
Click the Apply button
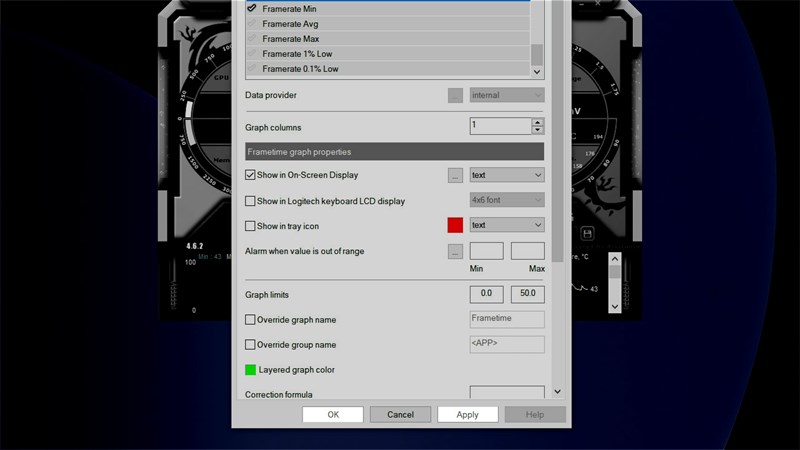467,414
